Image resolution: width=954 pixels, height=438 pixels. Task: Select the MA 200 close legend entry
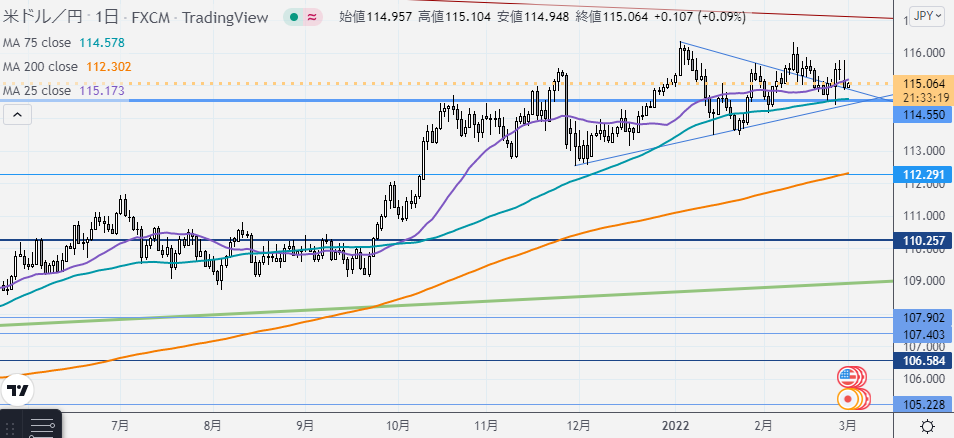[67, 66]
